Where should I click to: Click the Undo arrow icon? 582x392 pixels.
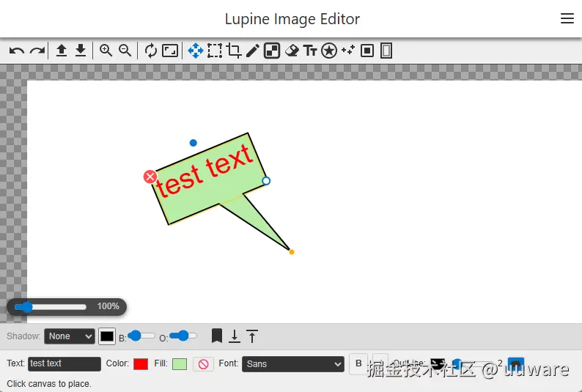[17, 51]
